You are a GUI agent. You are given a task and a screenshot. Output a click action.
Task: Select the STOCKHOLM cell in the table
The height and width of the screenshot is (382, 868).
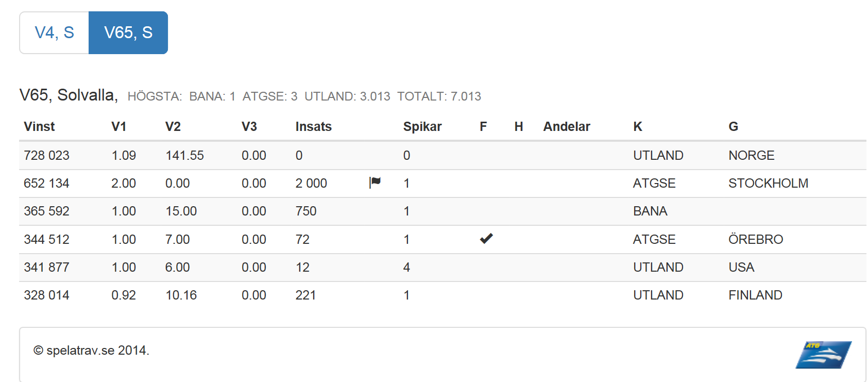pyautogui.click(x=768, y=183)
